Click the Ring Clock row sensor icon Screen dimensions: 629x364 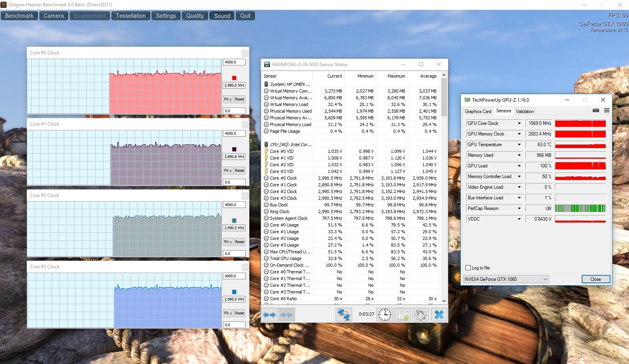point(266,212)
